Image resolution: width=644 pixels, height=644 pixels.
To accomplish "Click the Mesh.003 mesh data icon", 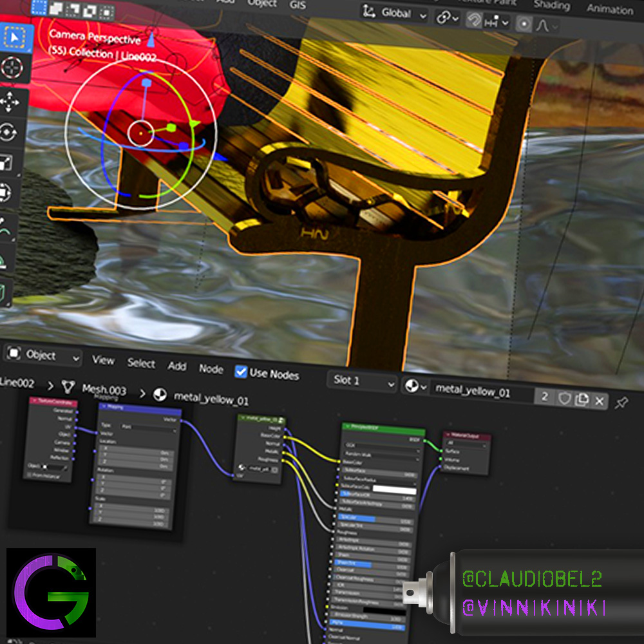I will coord(68,386).
